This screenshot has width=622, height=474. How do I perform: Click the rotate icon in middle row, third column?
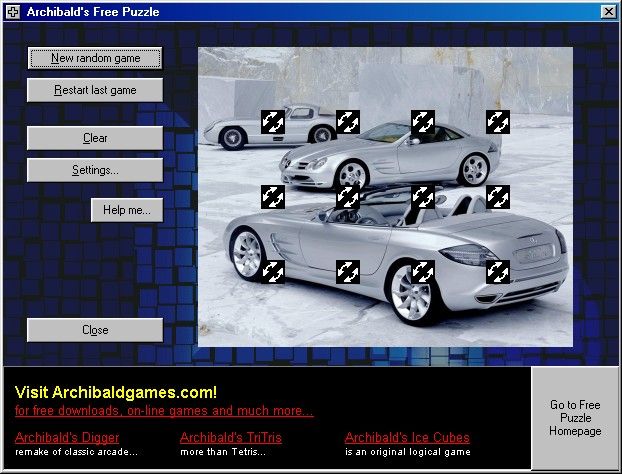pyautogui.click(x=423, y=196)
